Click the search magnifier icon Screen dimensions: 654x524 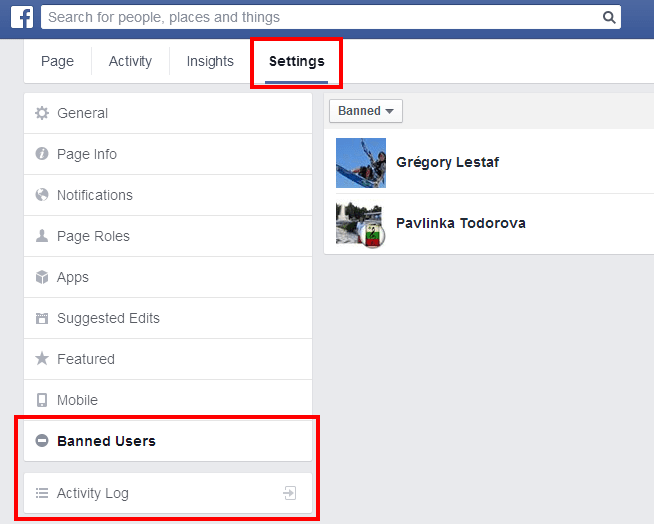(x=609, y=17)
